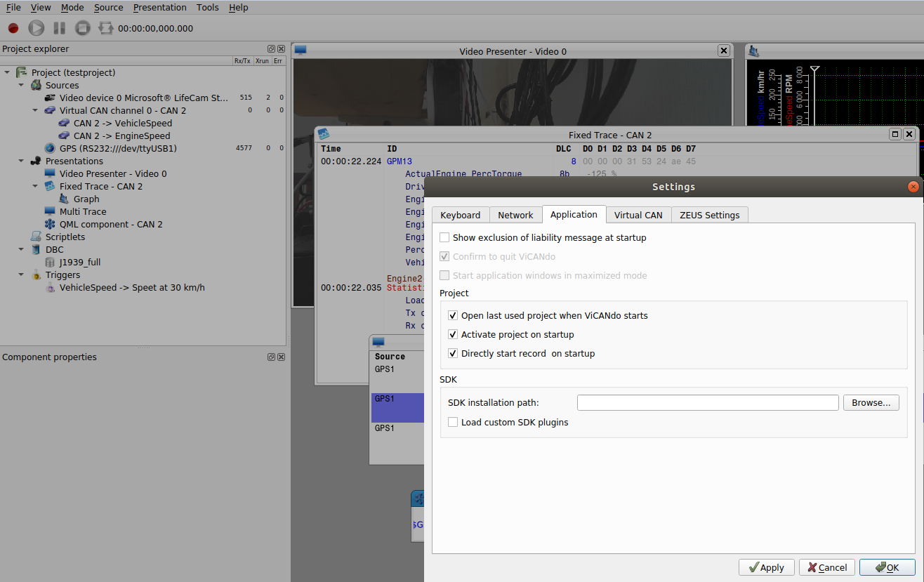Screen dimensions: 924x582
Task: Collapse the Sources tree node
Action: tap(21, 86)
